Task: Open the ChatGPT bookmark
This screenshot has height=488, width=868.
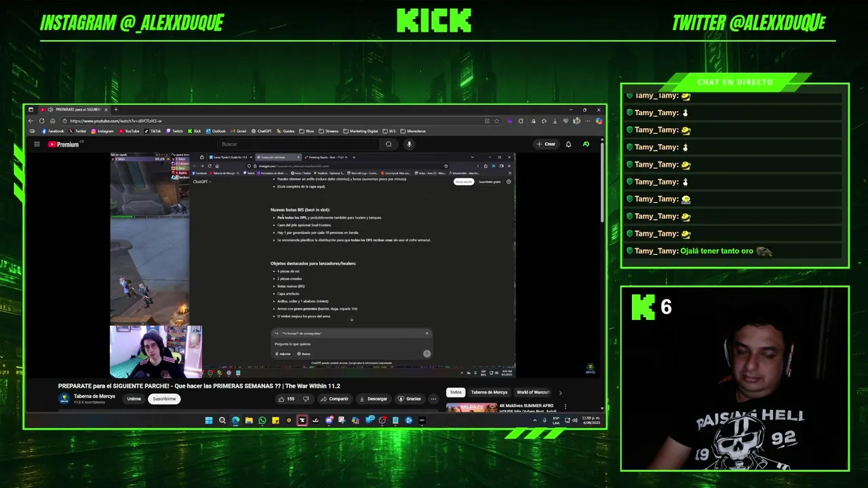Action: [x=262, y=131]
